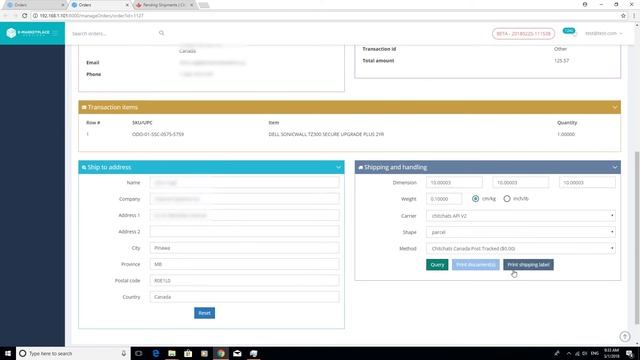The width and height of the screenshot is (640, 360).
Task: Reload the page with the refresh icon
Action: [24, 16]
